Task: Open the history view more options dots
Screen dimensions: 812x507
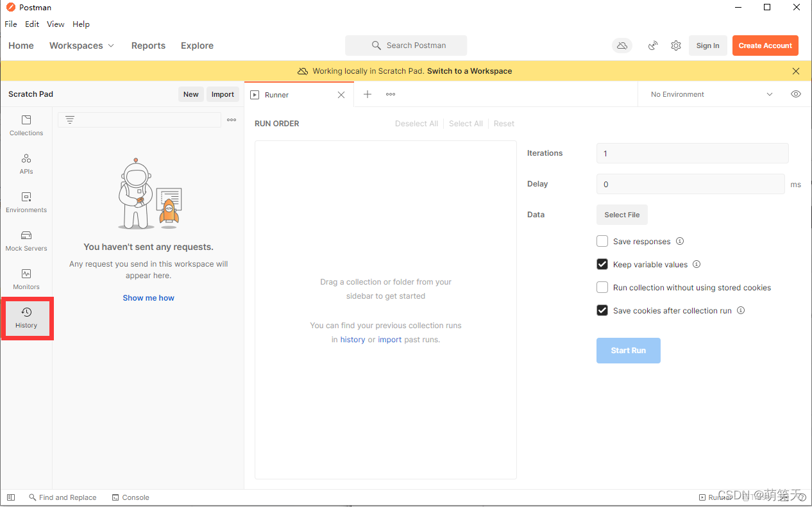Action: coord(232,120)
